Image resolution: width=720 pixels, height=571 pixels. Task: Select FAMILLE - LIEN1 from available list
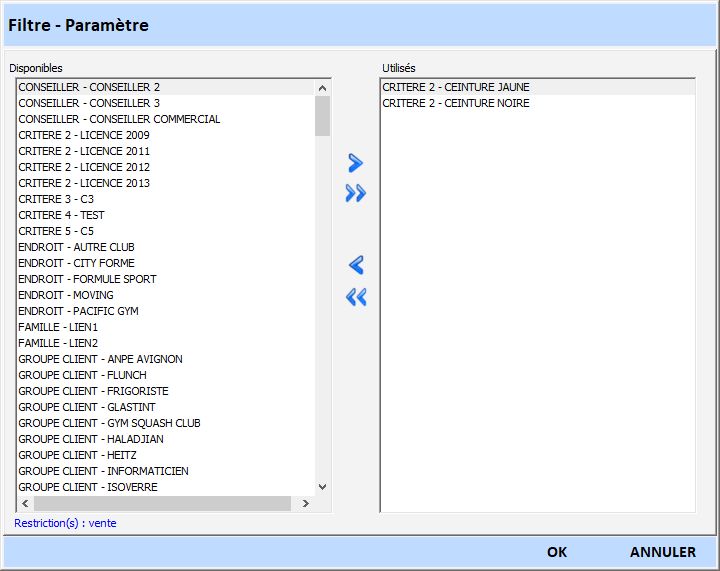58,327
